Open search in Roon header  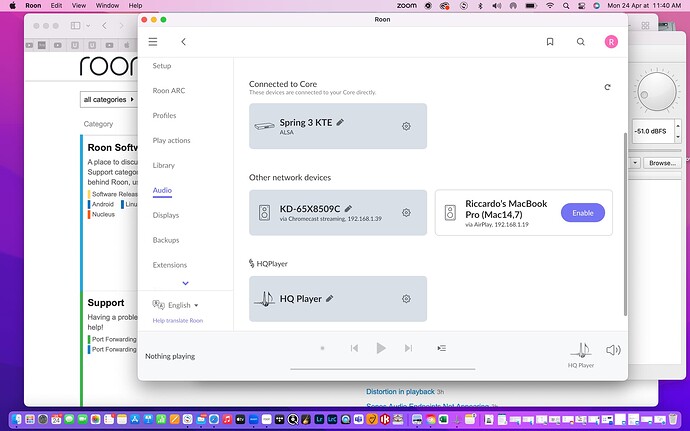point(580,42)
